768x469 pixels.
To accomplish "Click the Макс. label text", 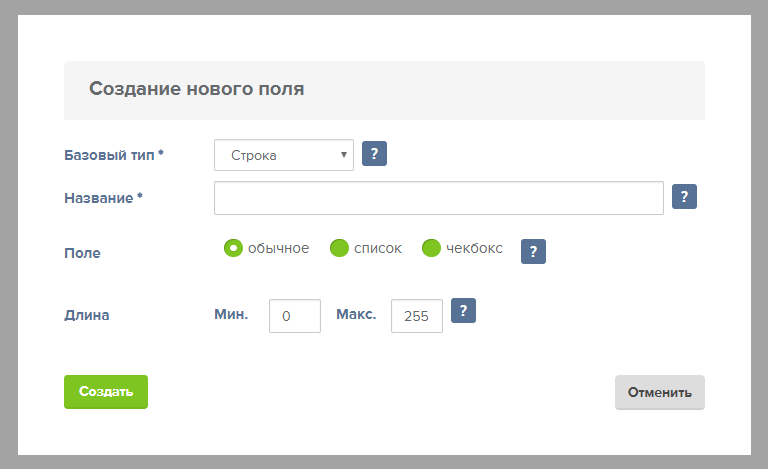I will pos(356,314).
